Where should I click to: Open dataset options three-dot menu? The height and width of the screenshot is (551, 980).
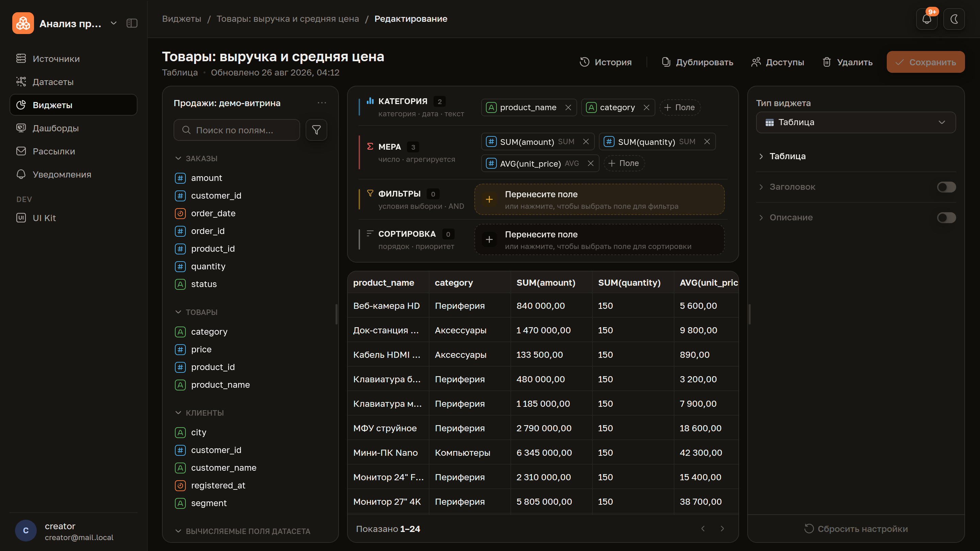point(322,103)
